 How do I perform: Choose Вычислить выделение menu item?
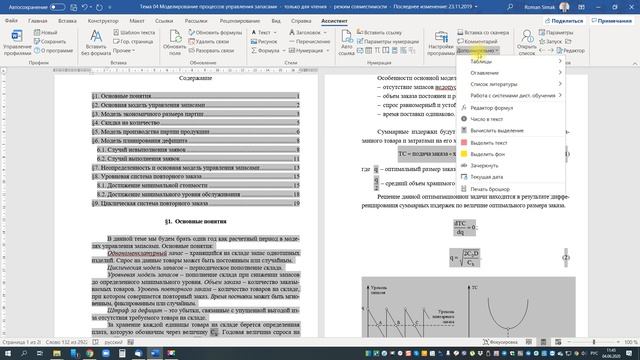pos(511,131)
